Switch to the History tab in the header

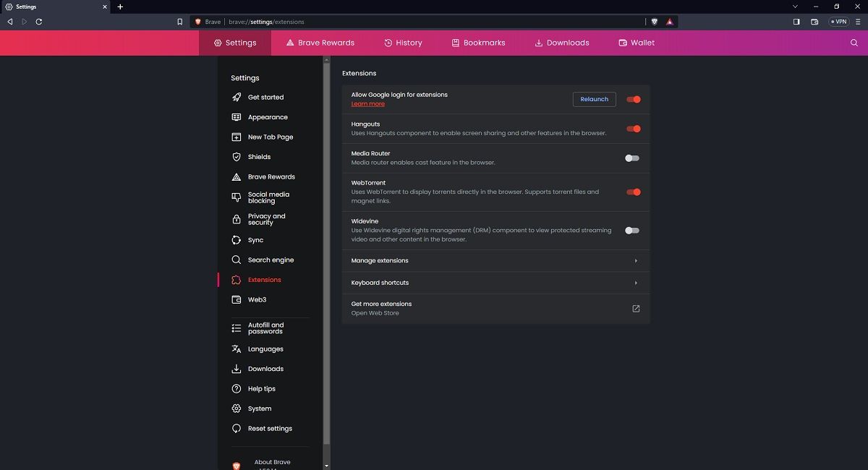tap(403, 43)
